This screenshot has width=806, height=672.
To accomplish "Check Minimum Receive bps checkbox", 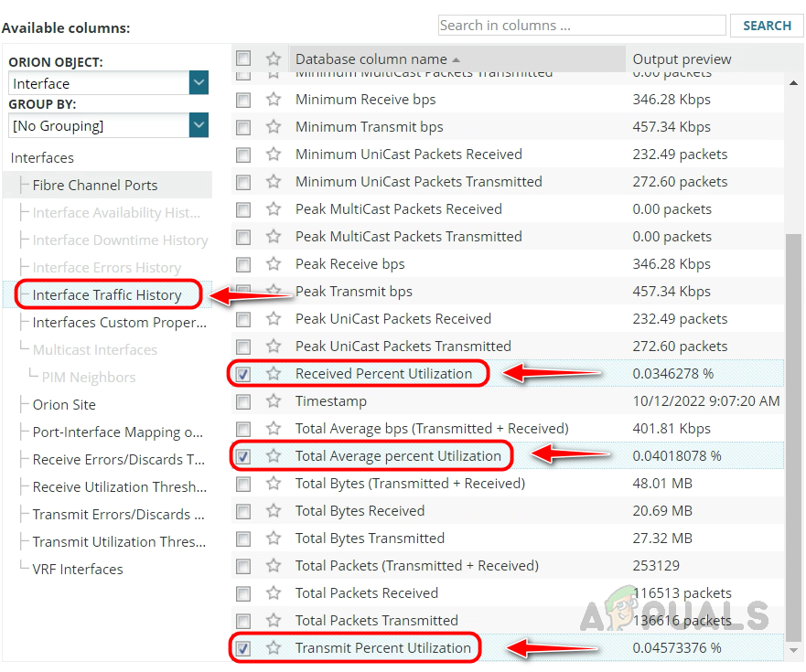I will [243, 100].
